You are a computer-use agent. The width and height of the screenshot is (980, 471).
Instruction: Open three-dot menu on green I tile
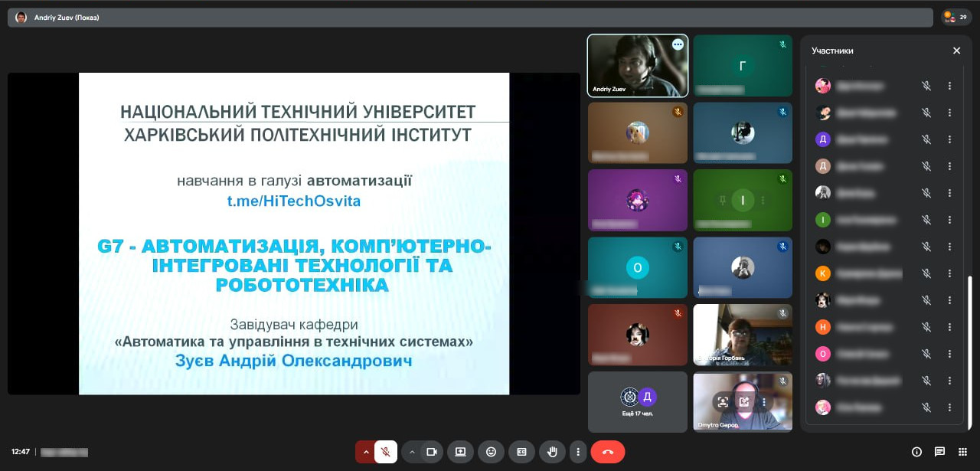click(763, 201)
